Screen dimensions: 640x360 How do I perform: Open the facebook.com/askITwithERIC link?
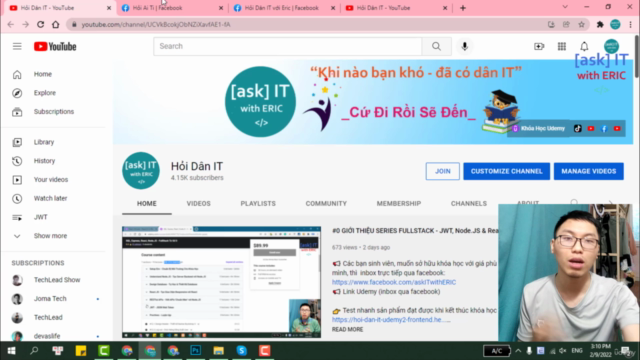[394, 282]
